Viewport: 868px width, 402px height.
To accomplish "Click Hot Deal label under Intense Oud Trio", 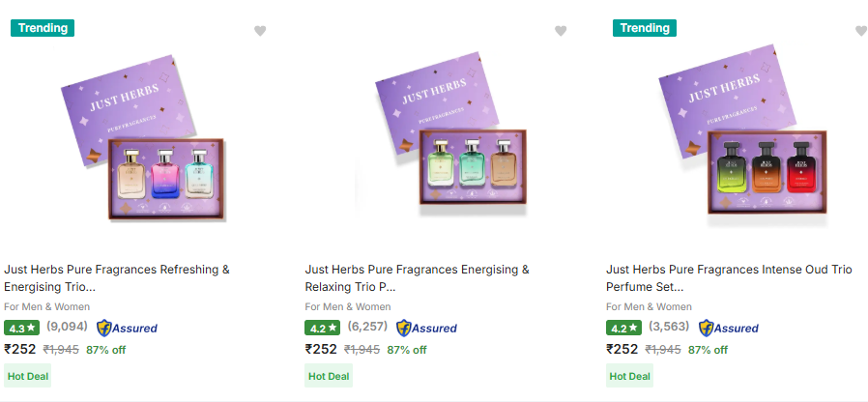I will [629, 376].
